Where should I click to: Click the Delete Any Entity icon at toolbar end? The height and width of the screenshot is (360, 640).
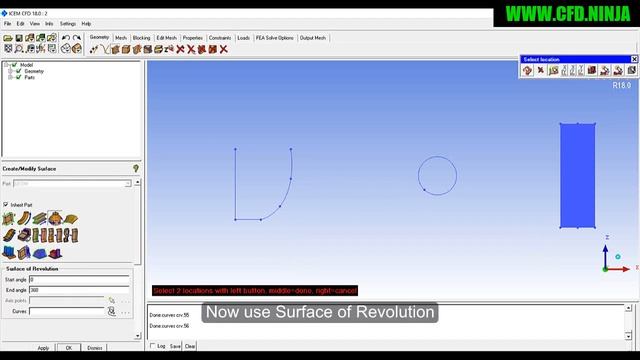pos(223,49)
